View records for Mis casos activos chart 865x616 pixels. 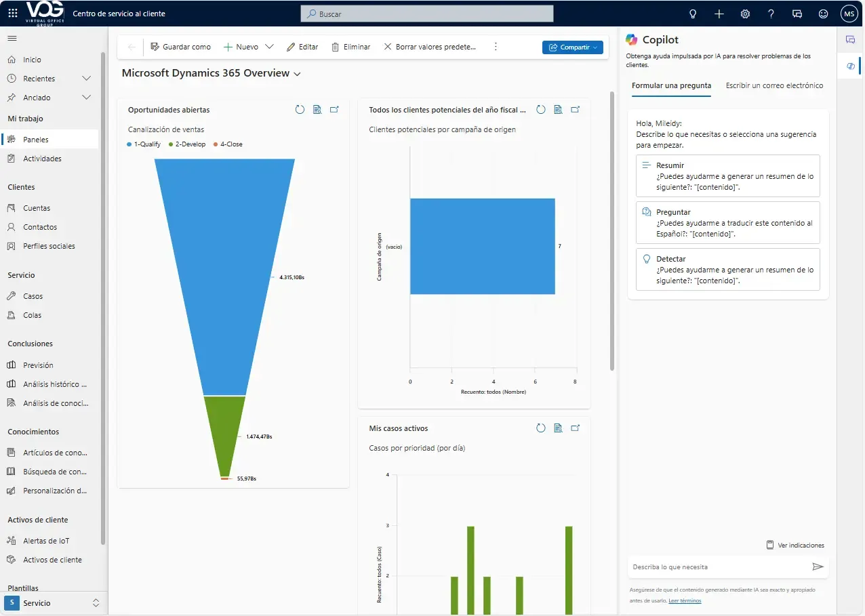(558, 428)
